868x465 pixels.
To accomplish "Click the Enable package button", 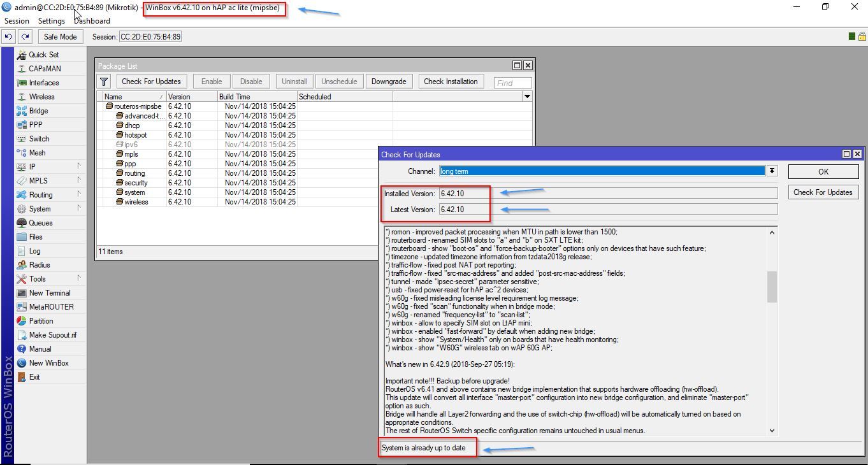I will [x=212, y=82].
